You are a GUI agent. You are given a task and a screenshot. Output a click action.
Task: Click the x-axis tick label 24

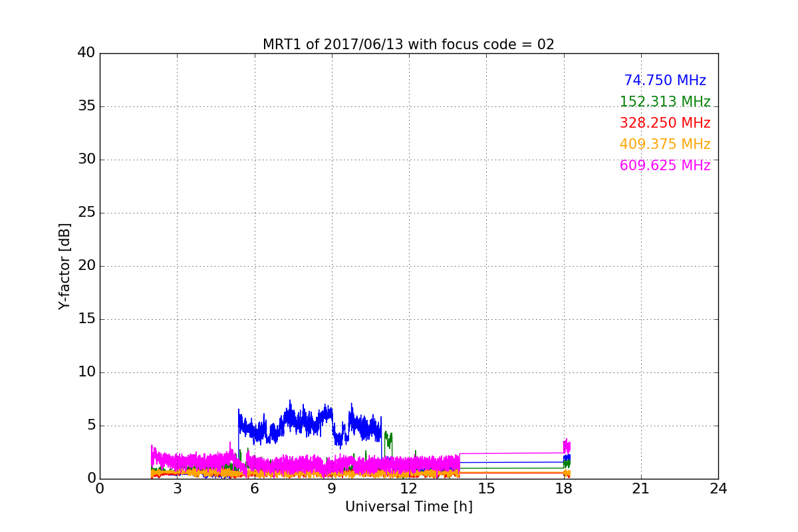click(718, 489)
